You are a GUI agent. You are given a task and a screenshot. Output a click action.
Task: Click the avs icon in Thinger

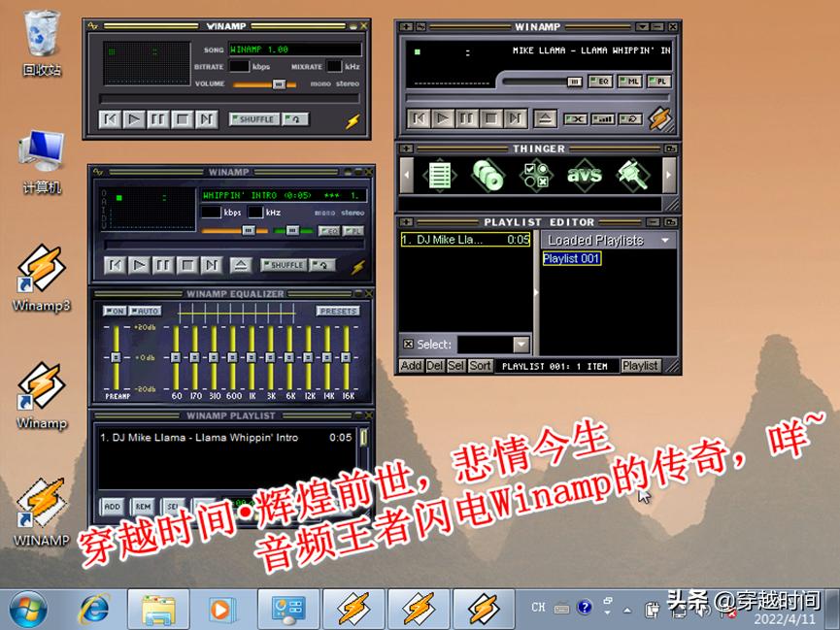585,175
